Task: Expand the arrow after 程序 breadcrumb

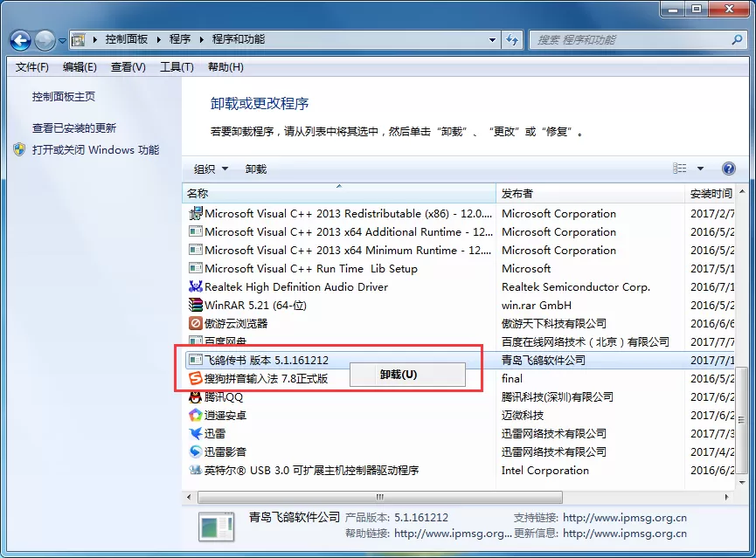Action: click(x=202, y=39)
